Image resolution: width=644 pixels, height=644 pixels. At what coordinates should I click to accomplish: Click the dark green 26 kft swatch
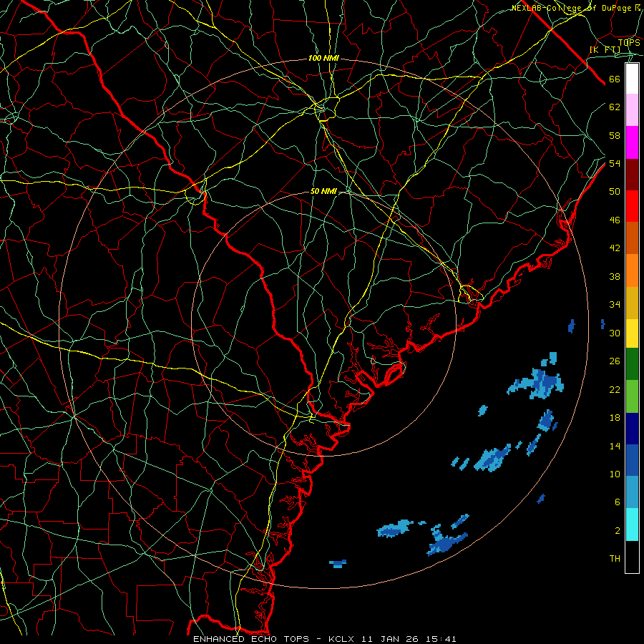tap(632, 364)
